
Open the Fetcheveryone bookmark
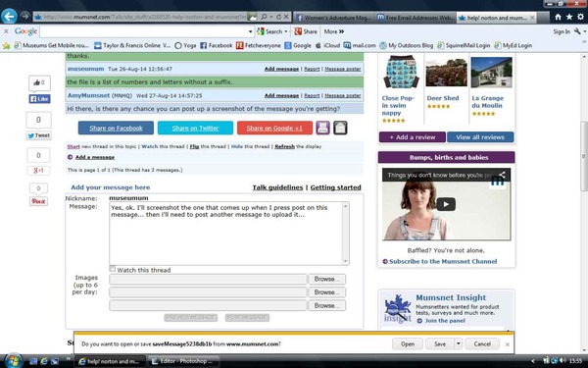[259, 45]
